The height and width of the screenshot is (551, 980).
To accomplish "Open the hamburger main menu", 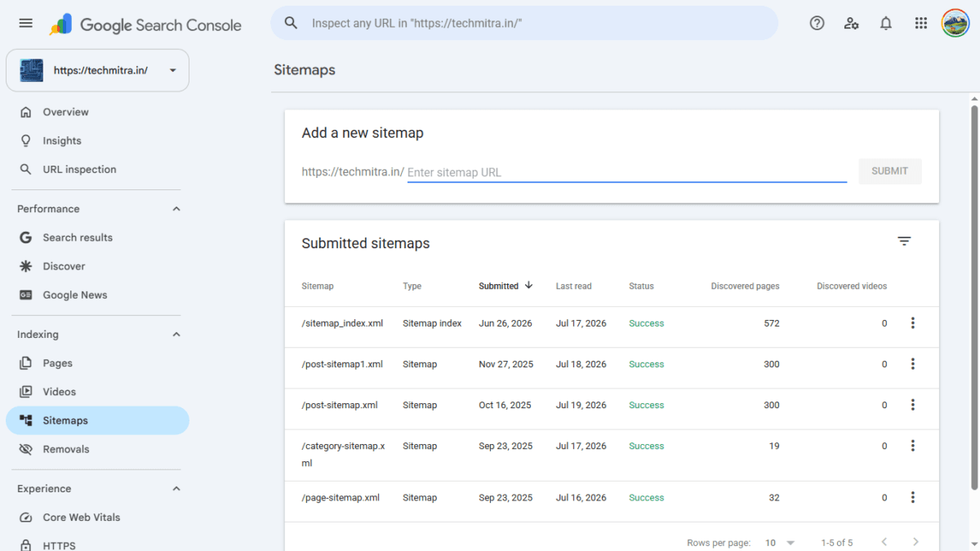I will pyautogui.click(x=25, y=24).
